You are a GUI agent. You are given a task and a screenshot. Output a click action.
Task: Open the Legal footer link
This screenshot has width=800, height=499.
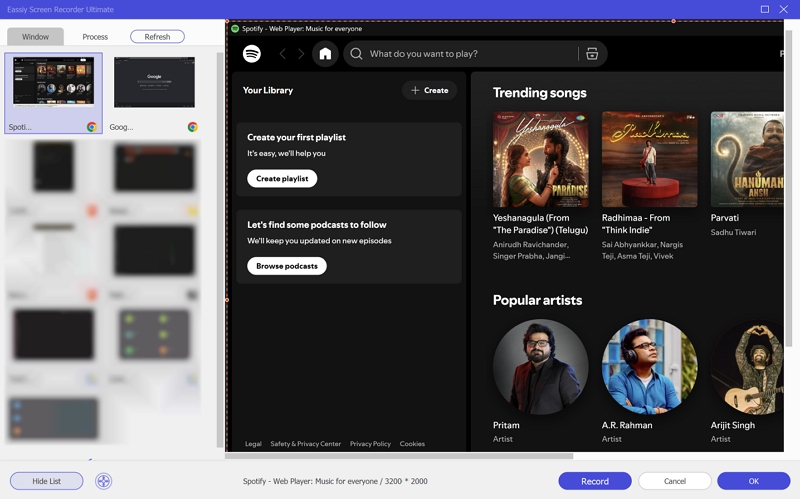tap(253, 444)
